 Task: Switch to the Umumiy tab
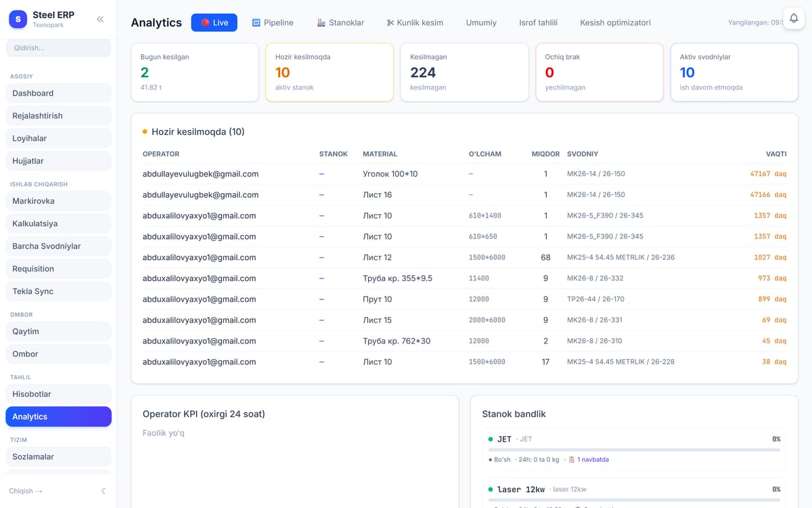[481, 22]
